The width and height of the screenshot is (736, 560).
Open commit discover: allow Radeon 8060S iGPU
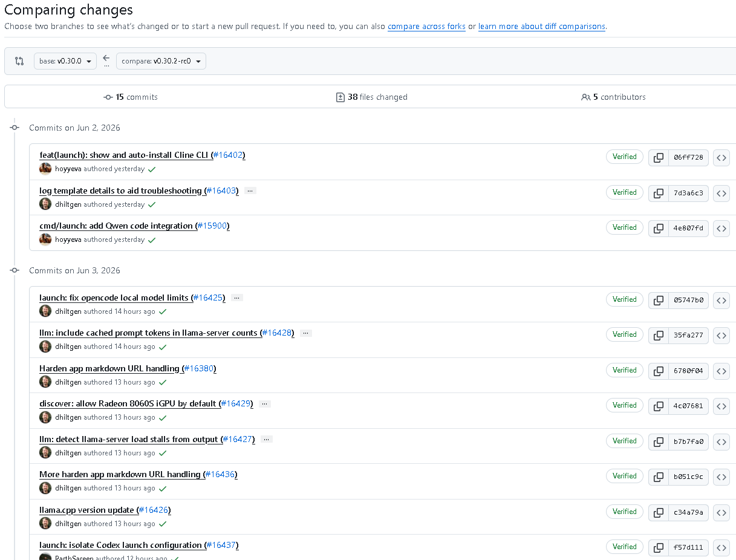128,403
